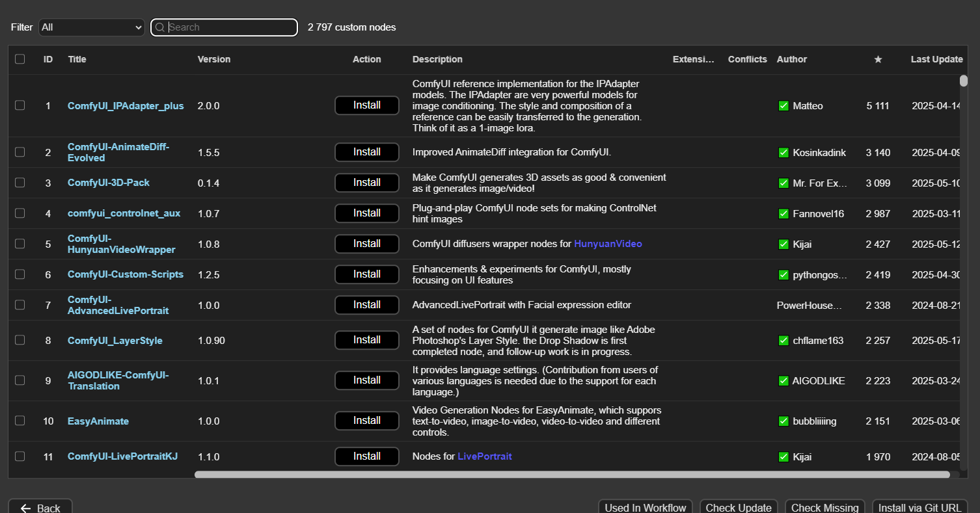Viewport: 980px width, 513px height.
Task: Open the ComfyUI-Custom-Scripts title link
Action: (x=126, y=274)
